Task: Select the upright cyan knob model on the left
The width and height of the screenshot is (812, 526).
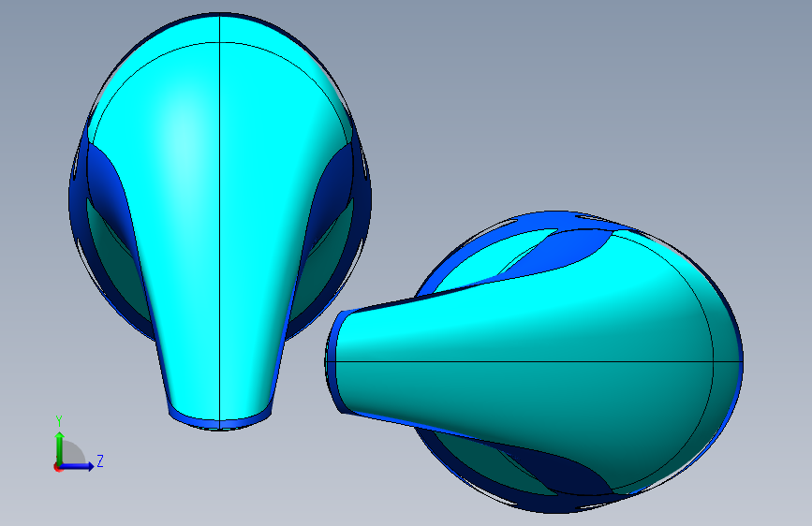Action: [219, 222]
